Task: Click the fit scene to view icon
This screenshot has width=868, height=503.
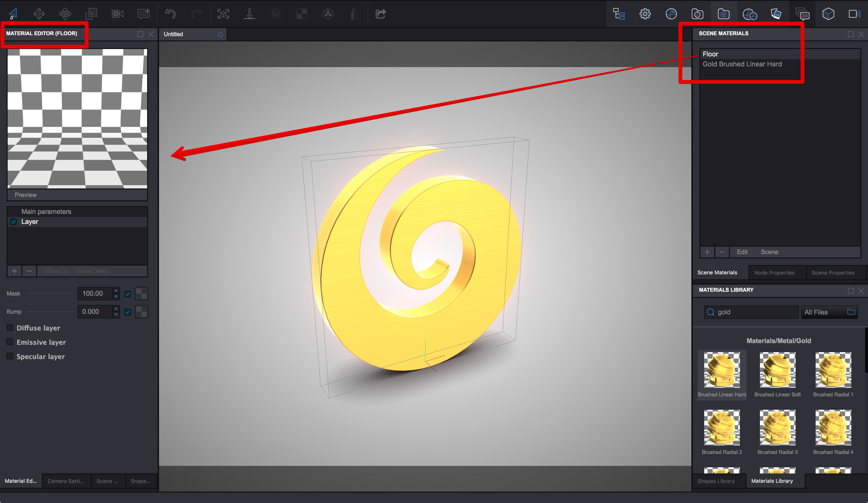Action: 223,14
